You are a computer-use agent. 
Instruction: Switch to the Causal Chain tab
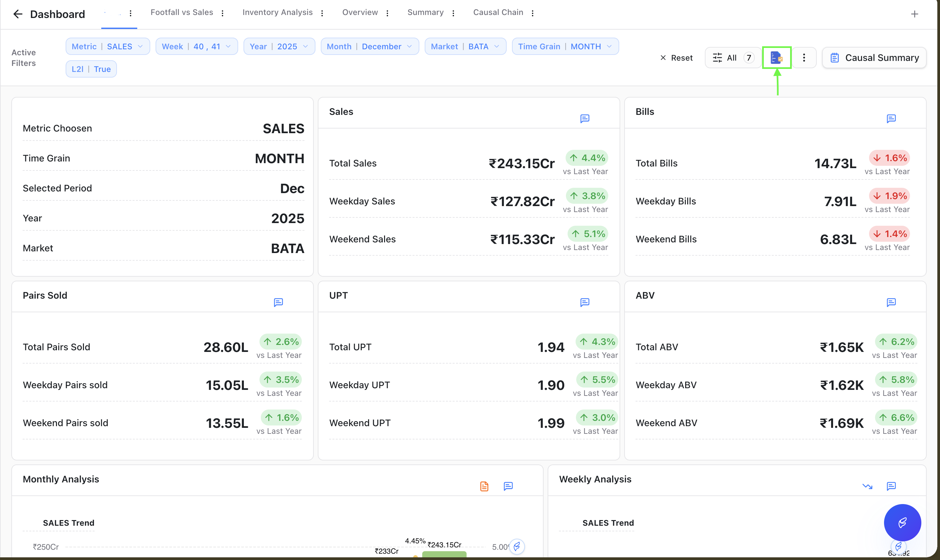tap(498, 12)
